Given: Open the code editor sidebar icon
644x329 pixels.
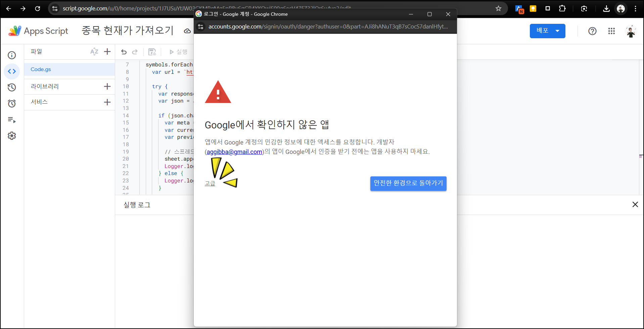Looking at the screenshot, I should 12,71.
